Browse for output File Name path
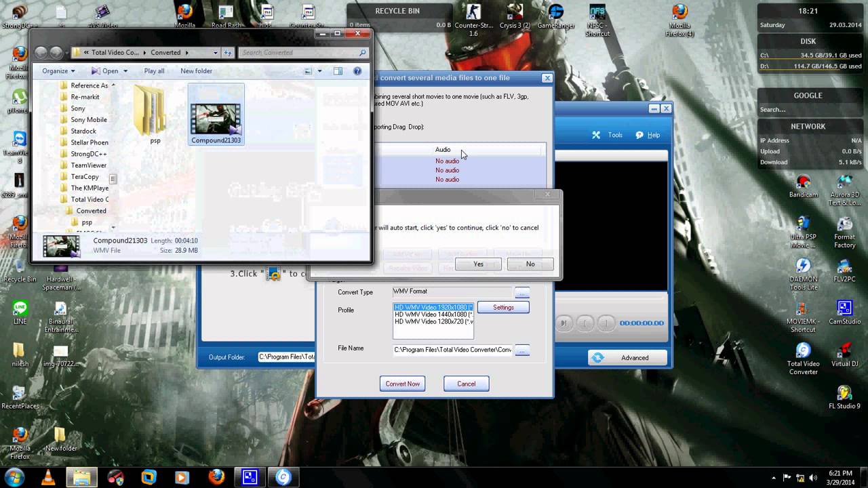 point(521,350)
